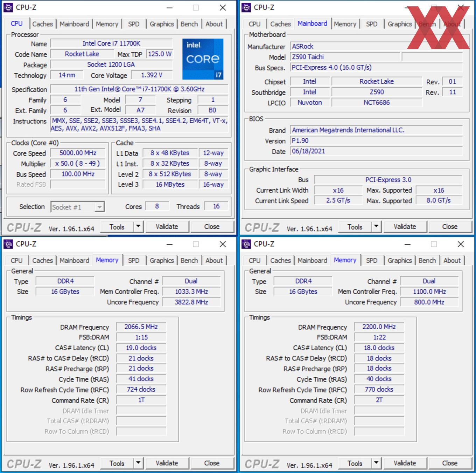
Task: Click the CPU-Z app icon in the bottom-right Memory window
Action: tap(246, 244)
